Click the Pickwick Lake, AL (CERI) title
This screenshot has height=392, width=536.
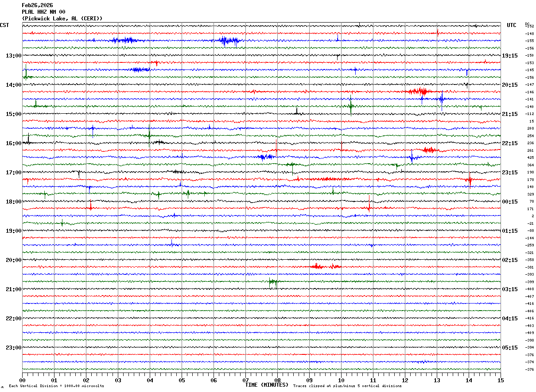[62, 19]
